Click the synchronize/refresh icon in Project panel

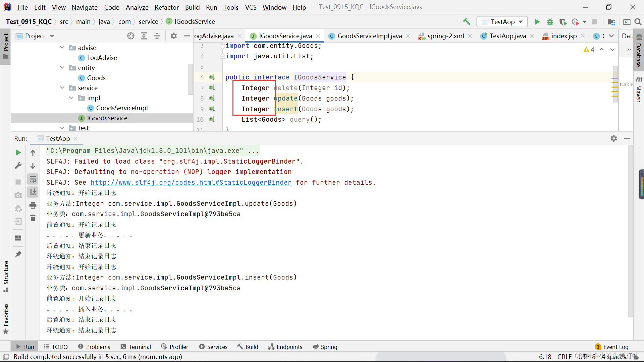[x=131, y=36]
